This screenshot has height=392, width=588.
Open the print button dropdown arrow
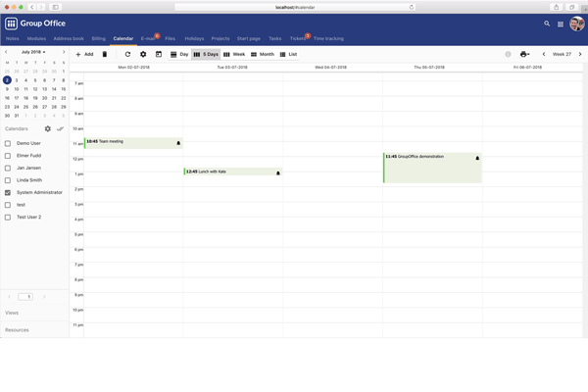click(x=528, y=55)
